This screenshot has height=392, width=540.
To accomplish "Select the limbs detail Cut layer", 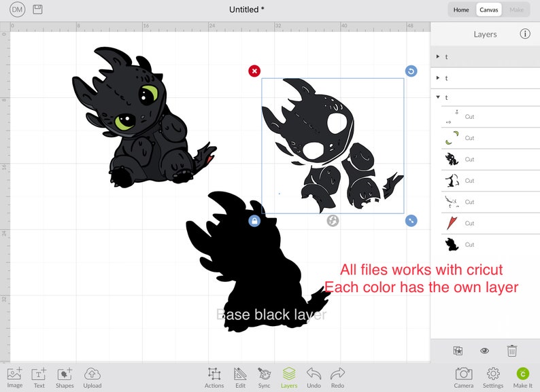I will (490, 181).
